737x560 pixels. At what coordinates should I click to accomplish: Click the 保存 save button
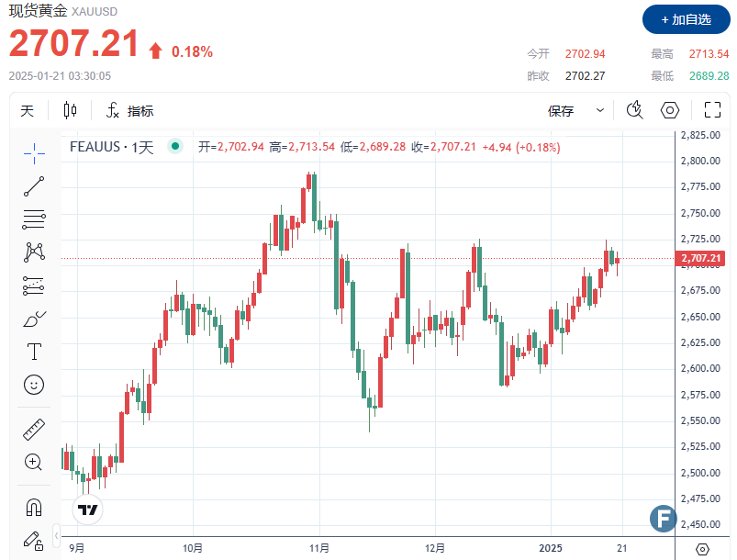click(561, 111)
